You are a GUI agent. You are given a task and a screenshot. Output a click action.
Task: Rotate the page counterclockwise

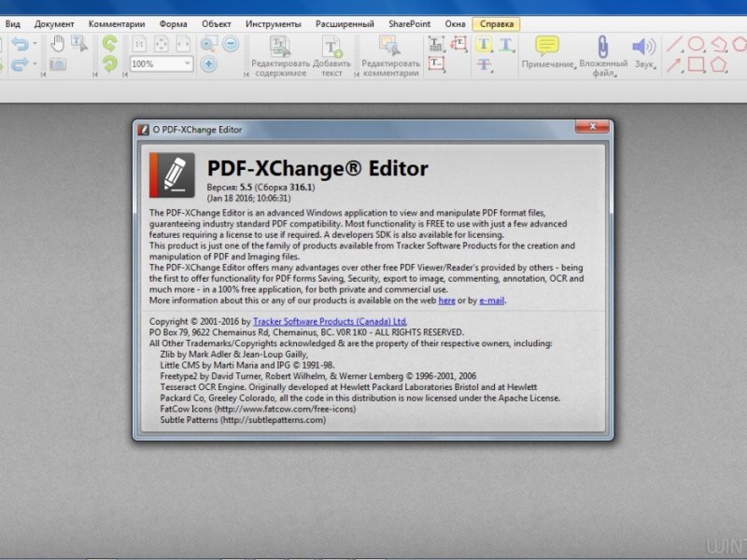coord(109,44)
